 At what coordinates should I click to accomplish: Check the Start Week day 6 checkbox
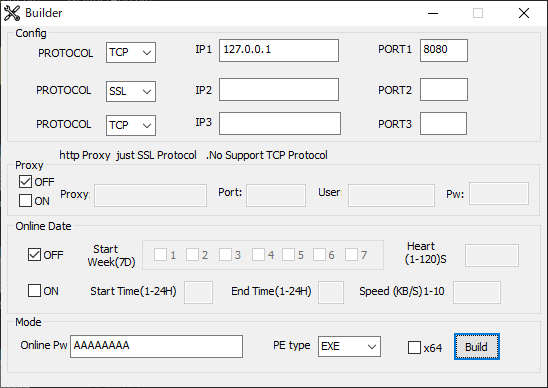[319, 255]
